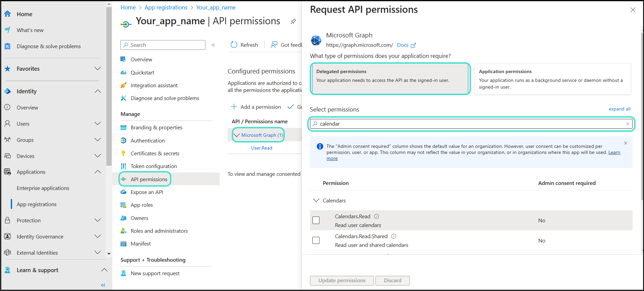Open Certificates & secrets menu item
This screenshot has width=644, height=291.
click(155, 153)
